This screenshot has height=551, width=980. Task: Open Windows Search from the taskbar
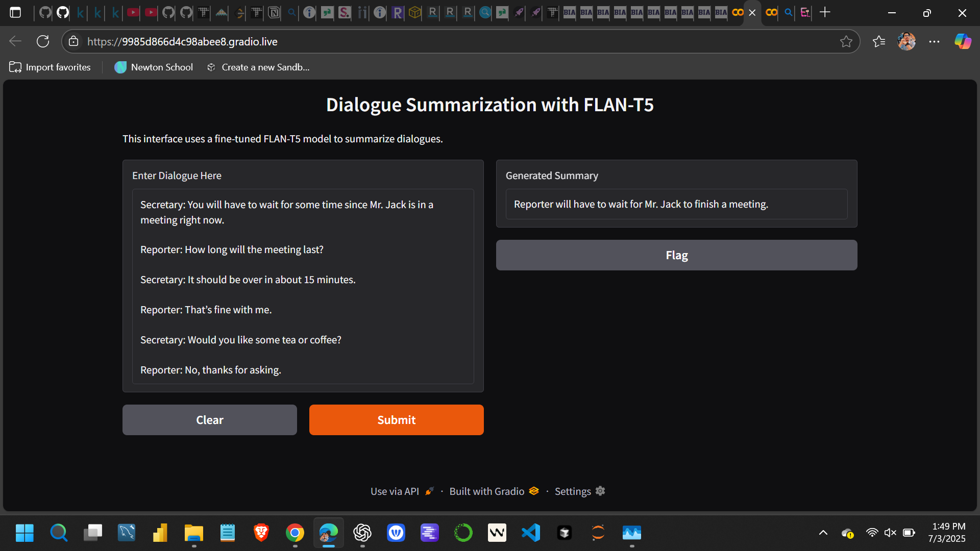coord(59,533)
